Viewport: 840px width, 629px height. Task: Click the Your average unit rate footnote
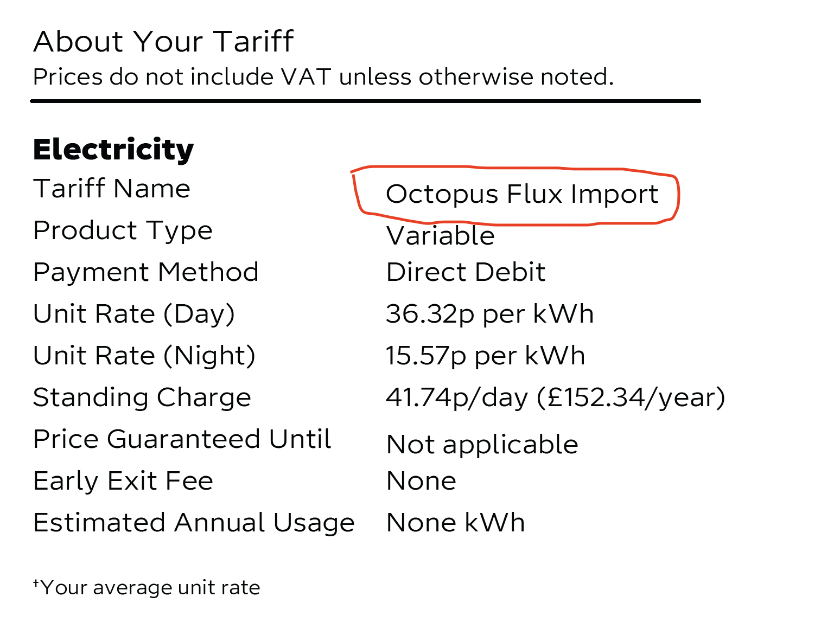(x=147, y=588)
